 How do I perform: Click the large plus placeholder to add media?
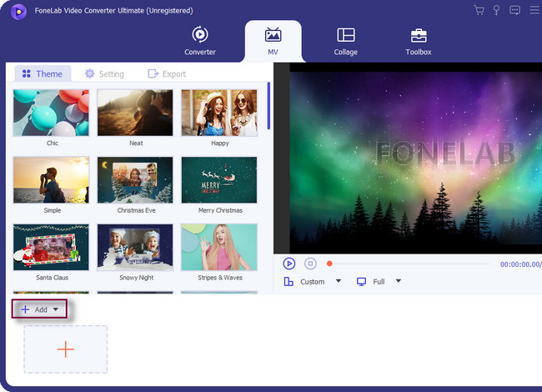(x=65, y=349)
